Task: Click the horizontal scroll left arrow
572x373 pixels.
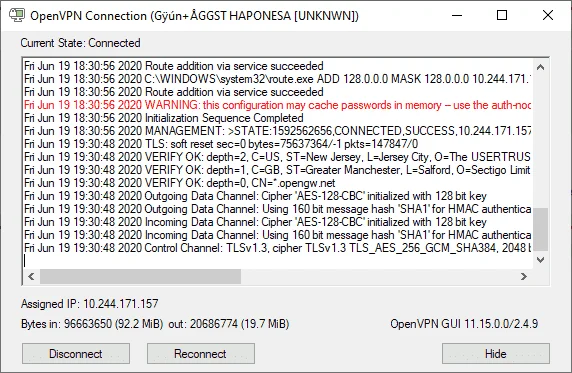Action: [x=31, y=277]
